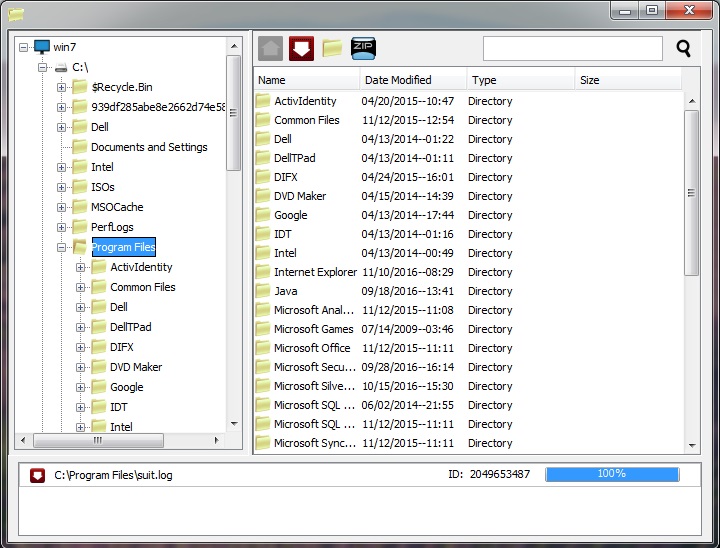
Task: Expand the Google subfolder node in tree
Action: pyautogui.click(x=80, y=387)
